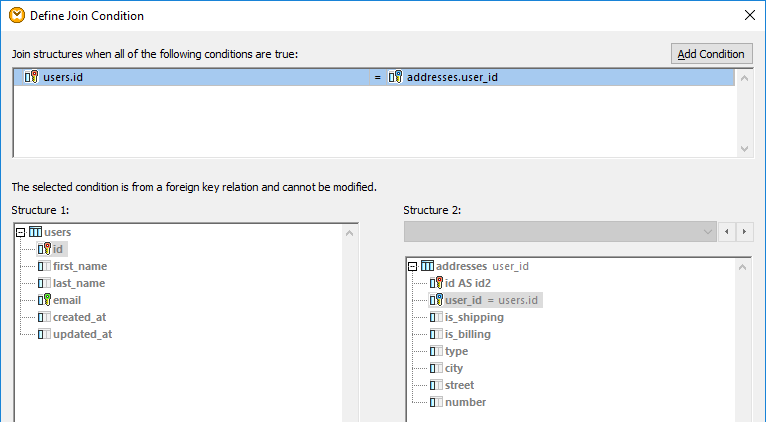Viewport: 766px width, 422px height.
Task: Click the key icon beside users.id condition
Action: click(30, 77)
